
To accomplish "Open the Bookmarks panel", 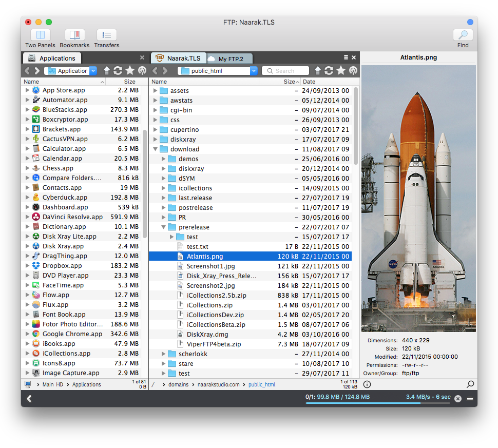I will click(74, 34).
